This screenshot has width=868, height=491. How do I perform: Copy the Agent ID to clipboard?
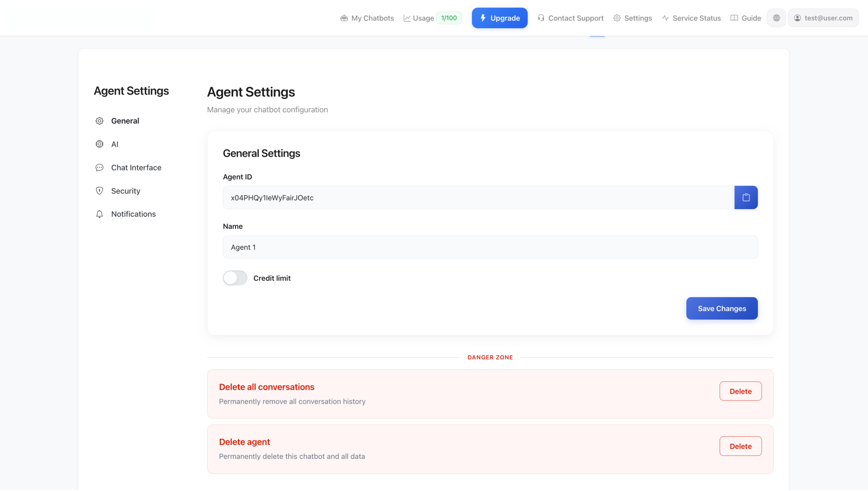pos(746,198)
